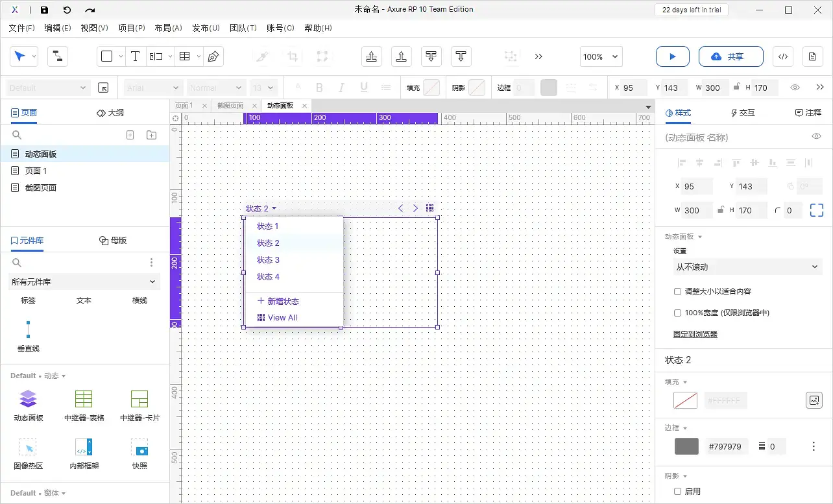This screenshot has height=504, width=833.
Task: Click the 共享 share button
Action: (727, 56)
